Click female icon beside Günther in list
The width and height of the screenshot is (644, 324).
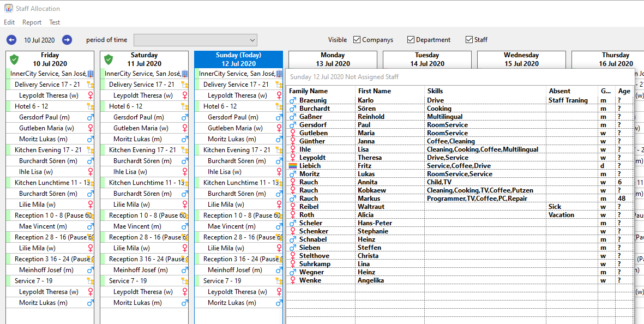click(293, 141)
